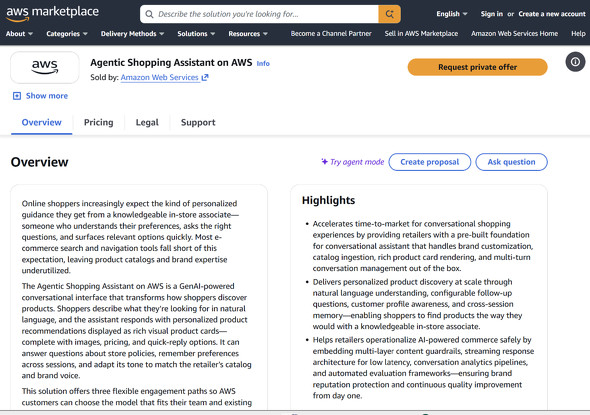Change language via English dropdown

coord(452,14)
